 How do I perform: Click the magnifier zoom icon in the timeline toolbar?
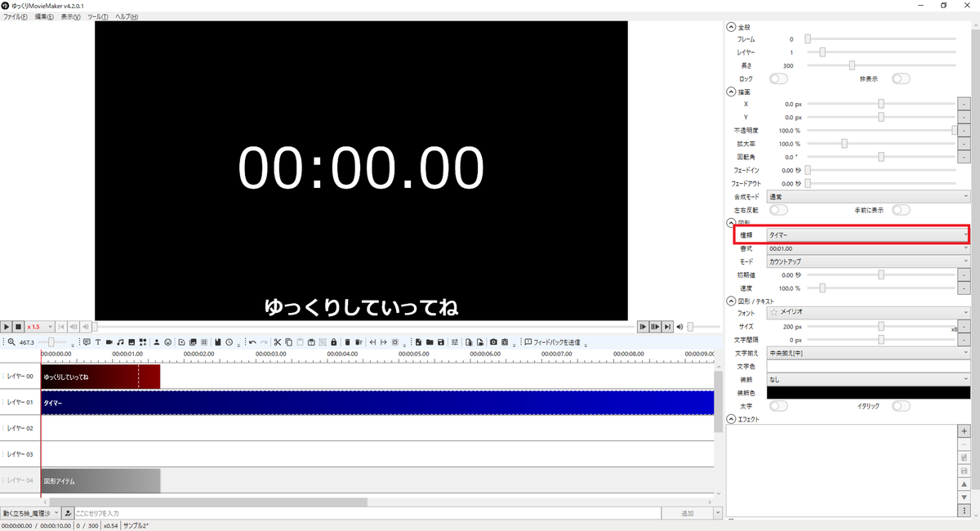pyautogui.click(x=11, y=341)
